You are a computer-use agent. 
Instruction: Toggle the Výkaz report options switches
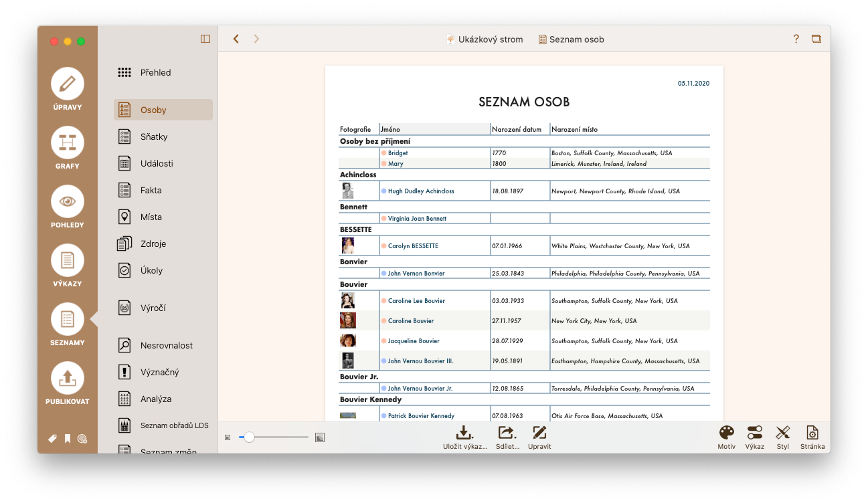click(755, 437)
